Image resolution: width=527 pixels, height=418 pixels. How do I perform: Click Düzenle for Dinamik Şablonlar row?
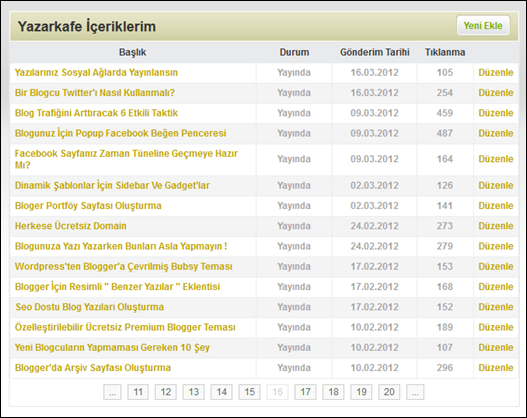pos(496,185)
